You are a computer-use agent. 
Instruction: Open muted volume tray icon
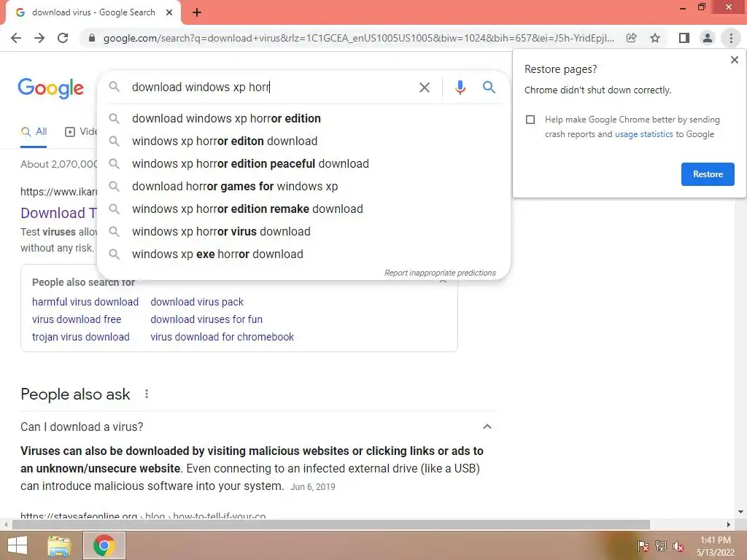click(678, 546)
